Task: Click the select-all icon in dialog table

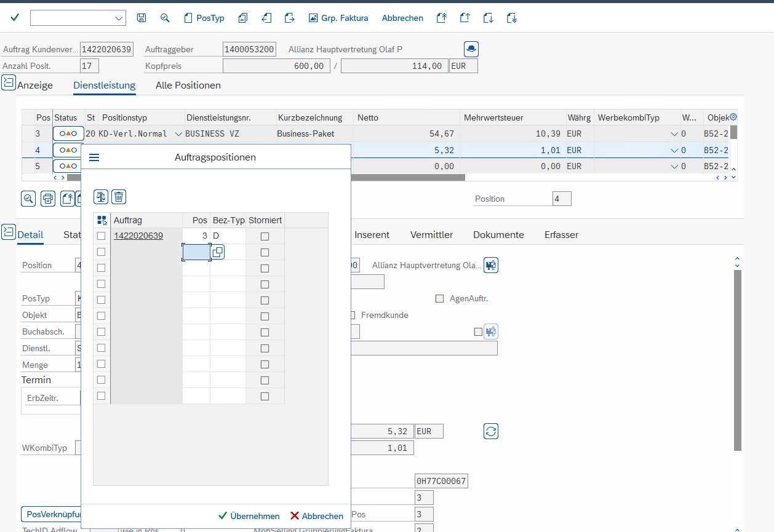Action: 102,220
